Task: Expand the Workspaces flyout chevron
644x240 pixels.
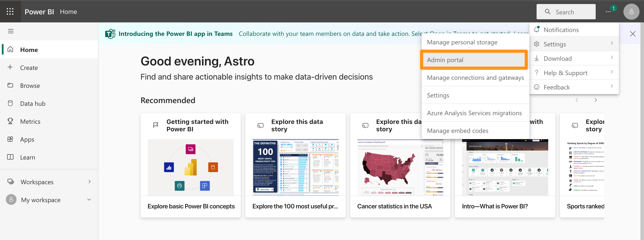Action: click(89, 182)
